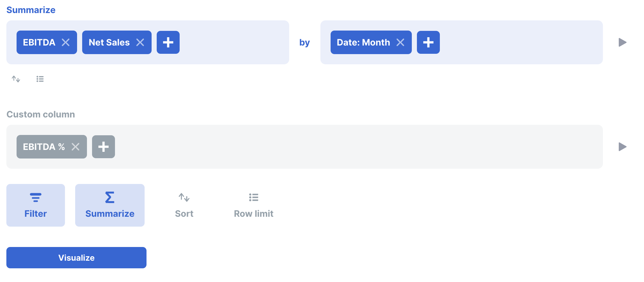Add another metric with the plus button

point(168,42)
